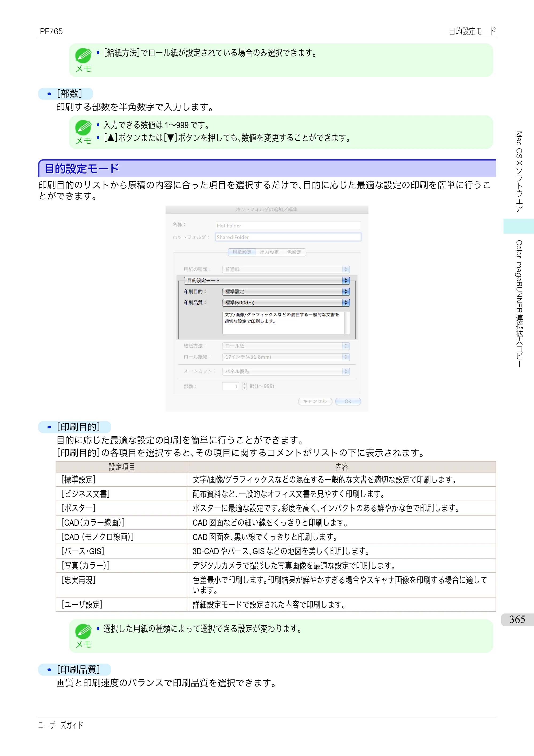The image size is (534, 756).
Task: Open the オートカット dropdown showing パネル優先
Action: pyautogui.click(x=286, y=371)
